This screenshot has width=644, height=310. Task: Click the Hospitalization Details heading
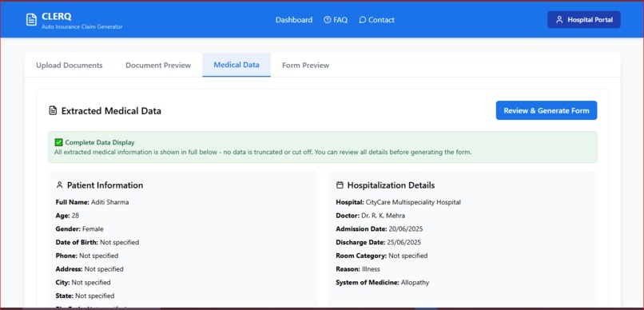coord(391,185)
